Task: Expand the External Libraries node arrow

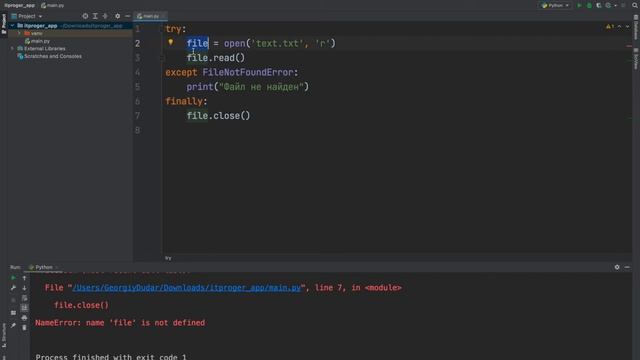Action: click(13, 48)
